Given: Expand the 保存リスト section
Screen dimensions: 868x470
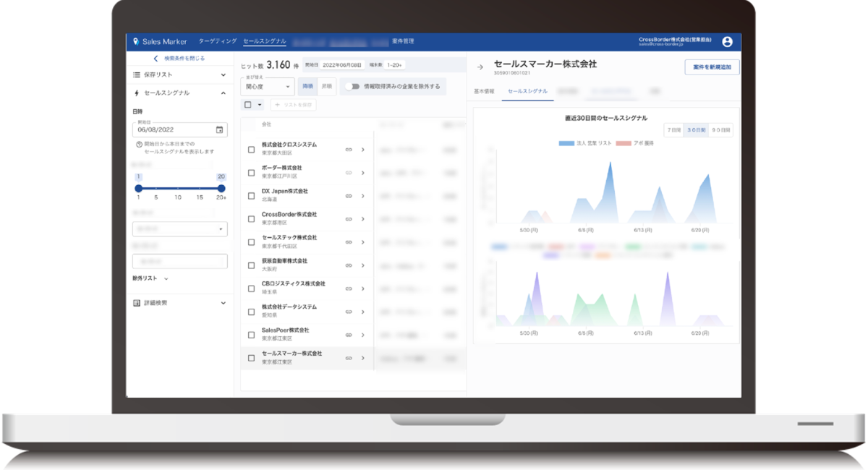Looking at the screenshot, I should coord(223,75).
